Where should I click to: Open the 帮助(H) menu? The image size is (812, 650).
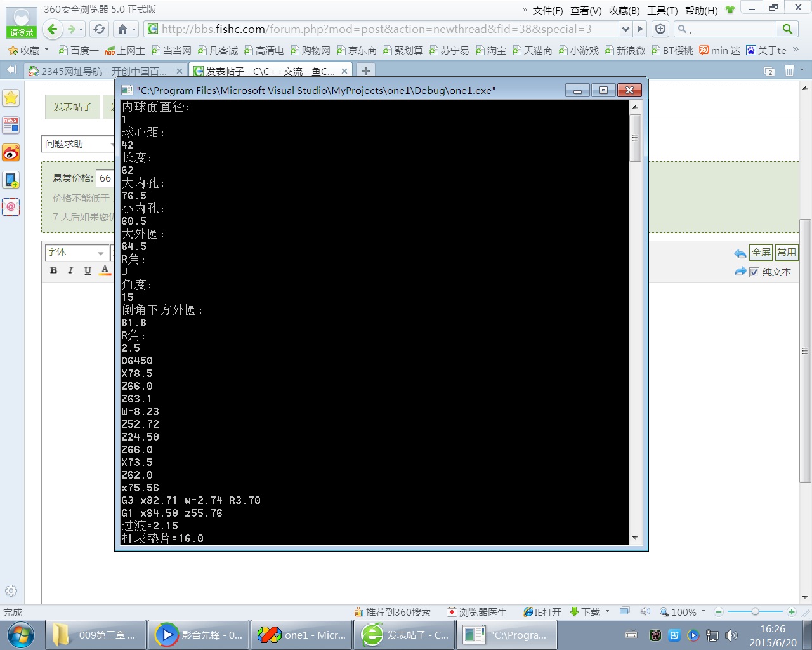701,10
